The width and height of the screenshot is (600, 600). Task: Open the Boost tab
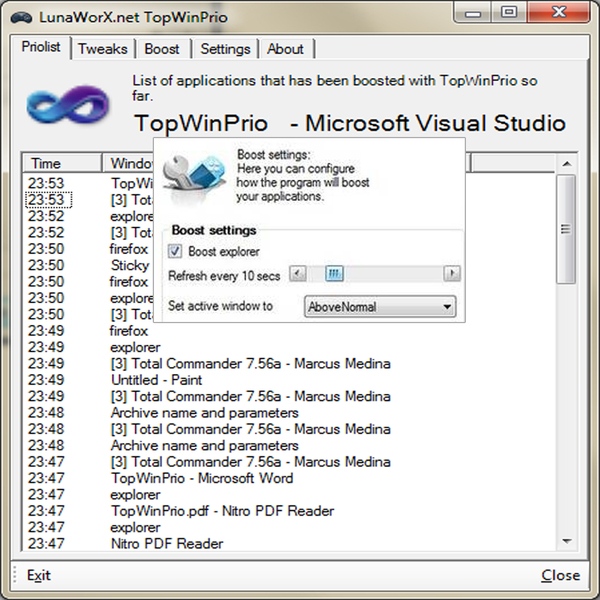click(162, 49)
